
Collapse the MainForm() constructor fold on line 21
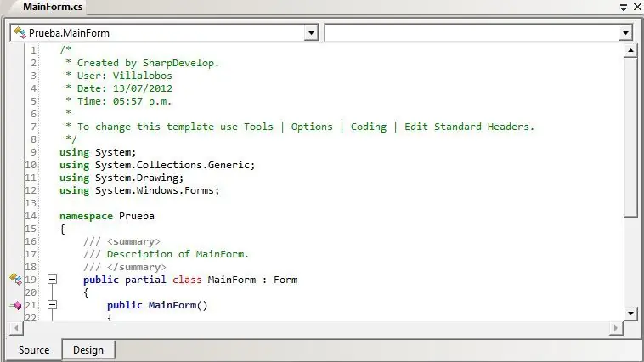52,305
